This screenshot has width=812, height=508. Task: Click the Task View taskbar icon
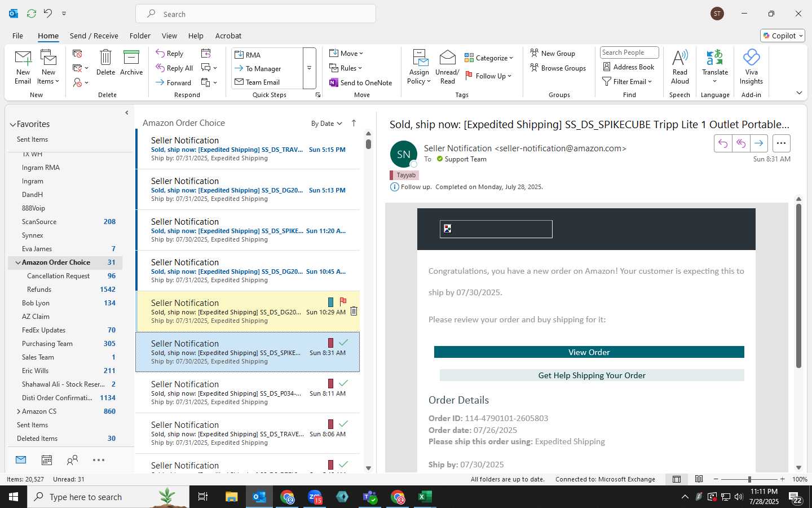click(x=203, y=497)
